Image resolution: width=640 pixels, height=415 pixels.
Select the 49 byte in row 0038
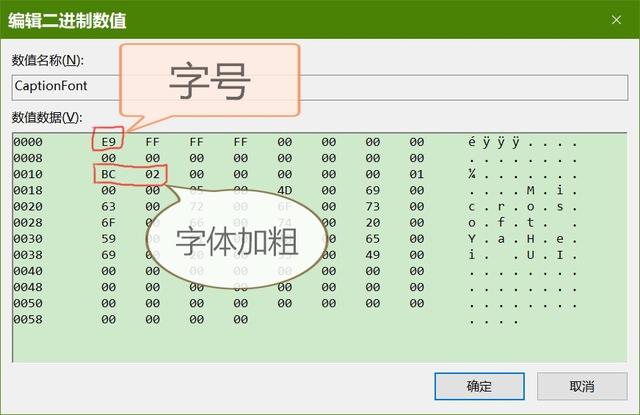(373, 255)
